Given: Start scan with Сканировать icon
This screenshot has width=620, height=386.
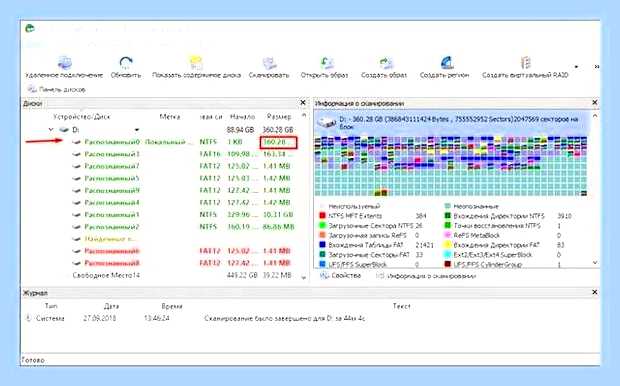Looking at the screenshot, I should tap(269, 63).
